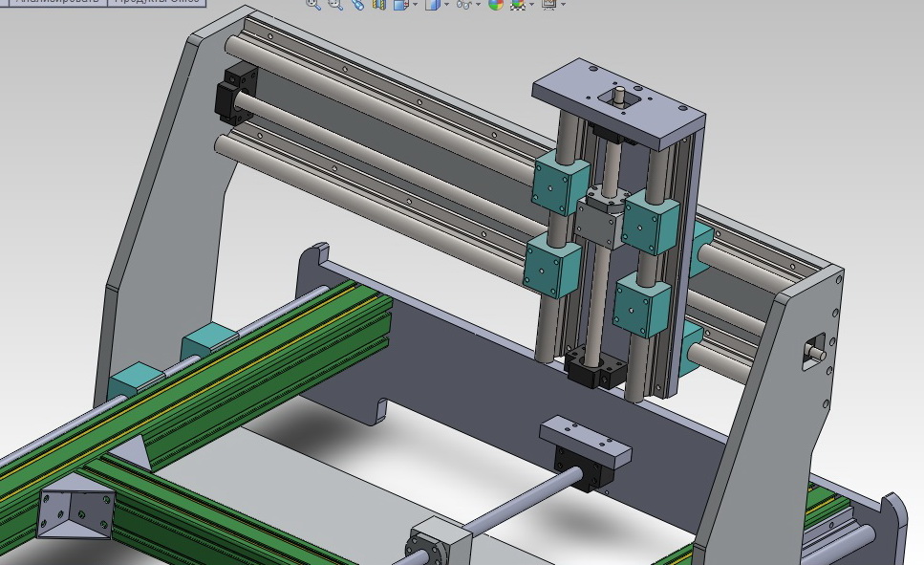Switch to the Продукты Office tab
Viewport: 924px width, 565px height.
pos(157,2)
